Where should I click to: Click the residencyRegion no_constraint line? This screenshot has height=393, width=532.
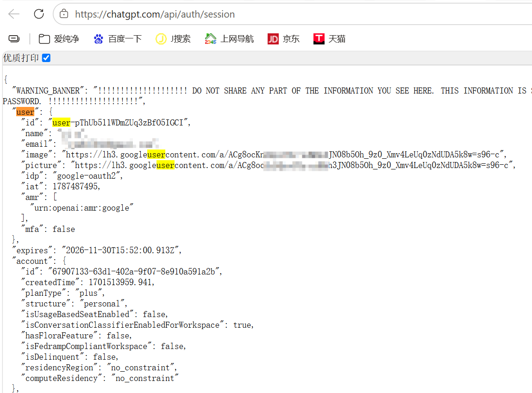99,368
